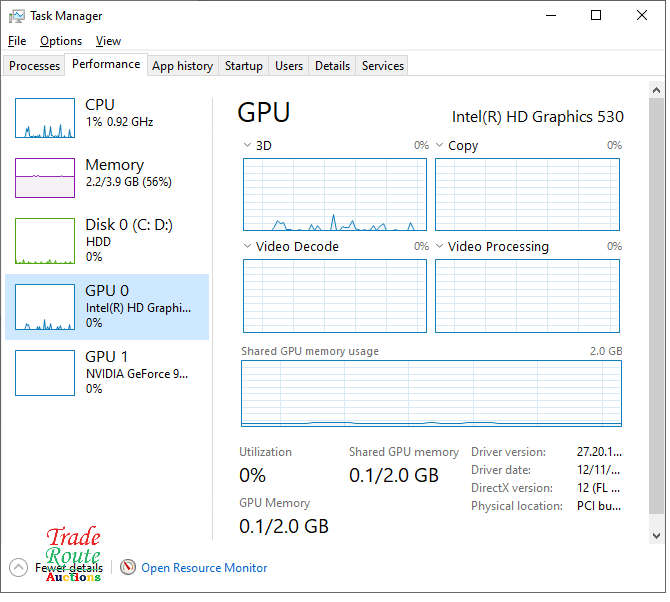Select Disk 0 graph thumbnail
Viewport: 670px width, 602px height.
[45, 241]
